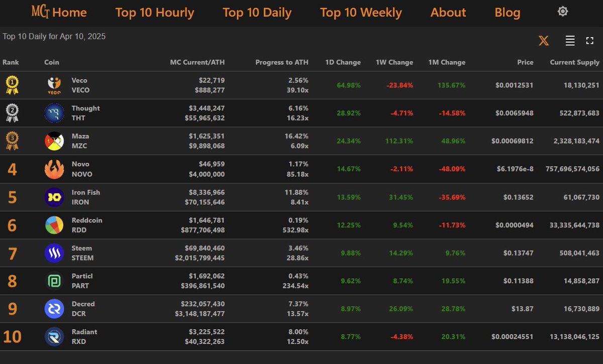Click Radiant's 13,138,046,125 supply value

574,337
